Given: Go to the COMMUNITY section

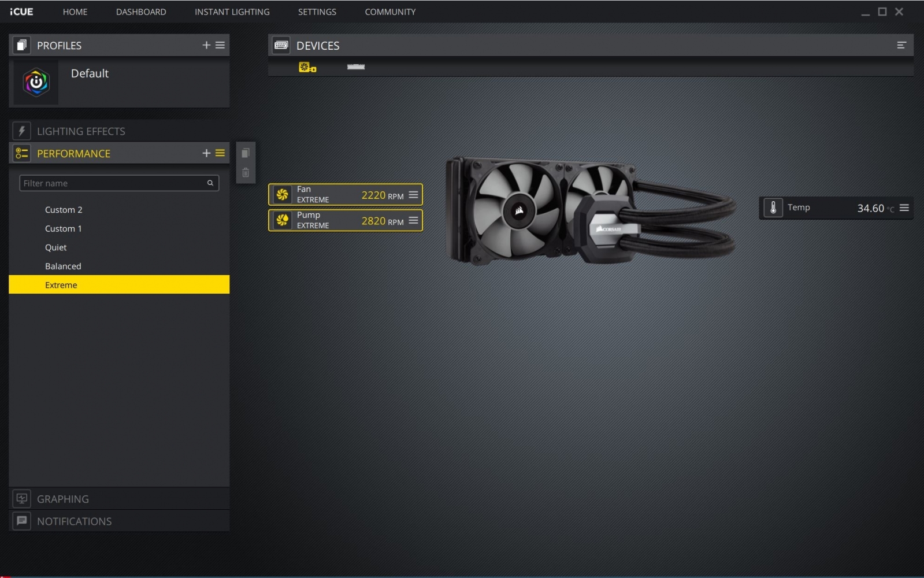Looking at the screenshot, I should (x=390, y=12).
